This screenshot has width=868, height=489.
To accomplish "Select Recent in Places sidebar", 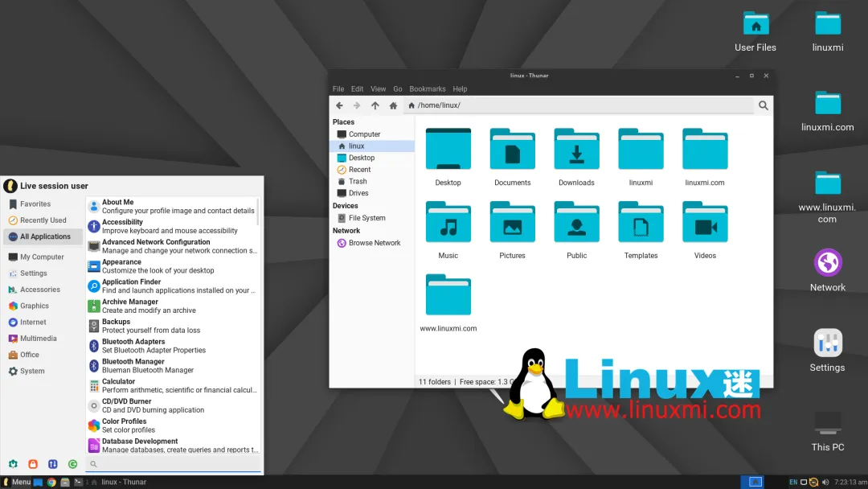I will (x=372, y=170).
